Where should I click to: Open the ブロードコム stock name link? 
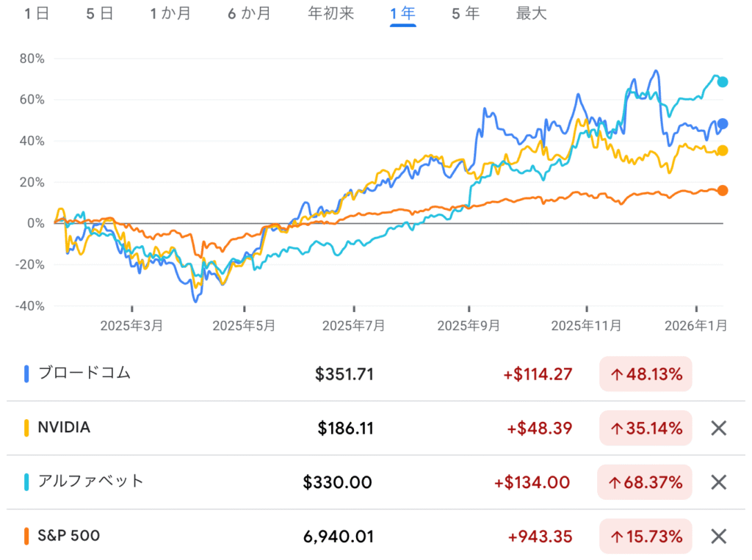pyautogui.click(x=84, y=374)
